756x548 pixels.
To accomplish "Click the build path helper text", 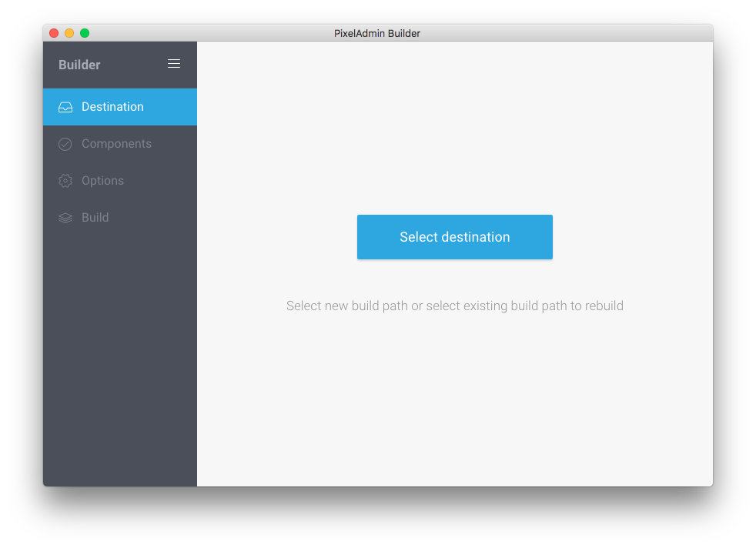I will point(454,306).
